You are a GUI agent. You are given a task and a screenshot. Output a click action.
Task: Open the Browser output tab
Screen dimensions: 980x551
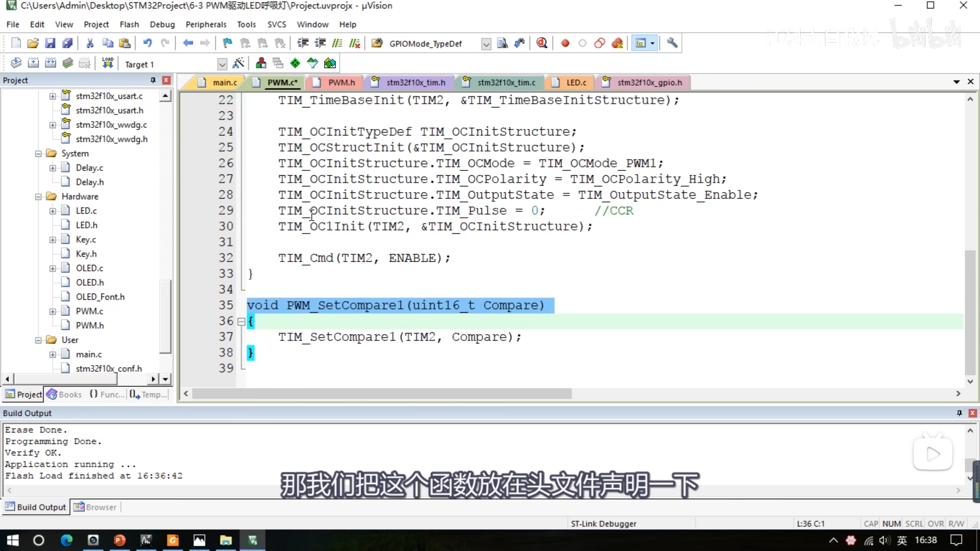pos(95,507)
